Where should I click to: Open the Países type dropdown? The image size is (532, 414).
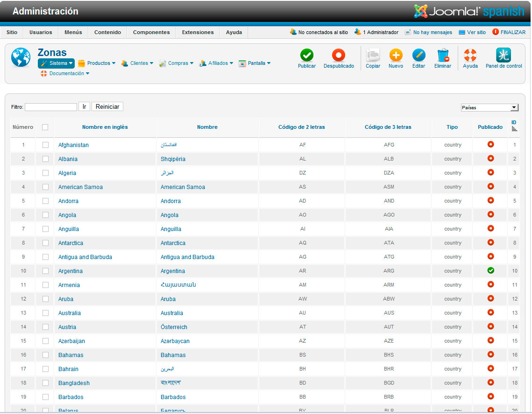coord(489,107)
